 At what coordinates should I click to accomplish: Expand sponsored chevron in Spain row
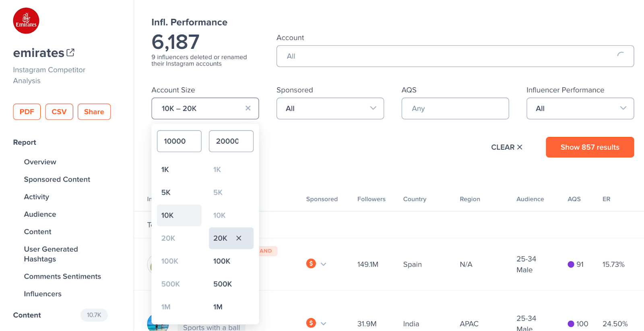tap(323, 264)
